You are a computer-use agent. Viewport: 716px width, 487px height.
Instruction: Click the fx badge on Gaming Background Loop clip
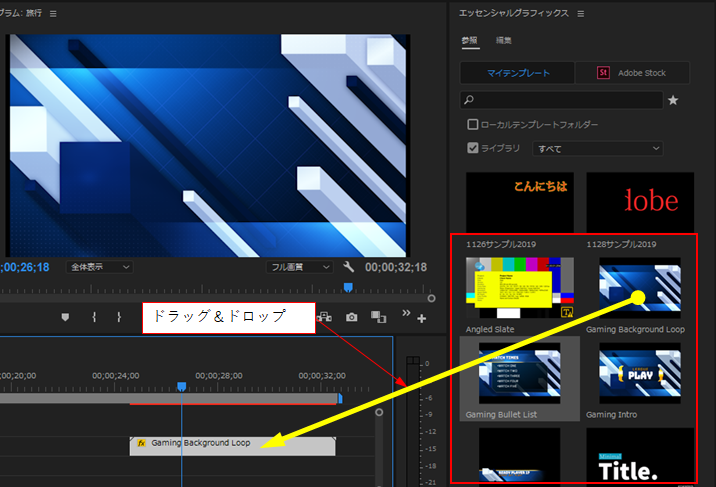click(x=142, y=443)
